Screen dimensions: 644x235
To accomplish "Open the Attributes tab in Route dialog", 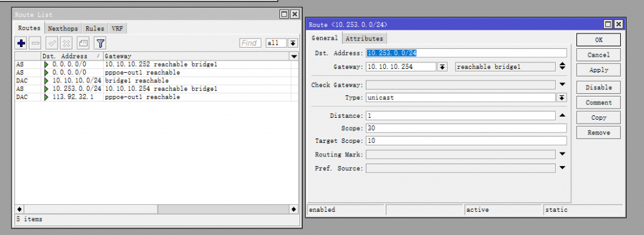I will coord(365,39).
